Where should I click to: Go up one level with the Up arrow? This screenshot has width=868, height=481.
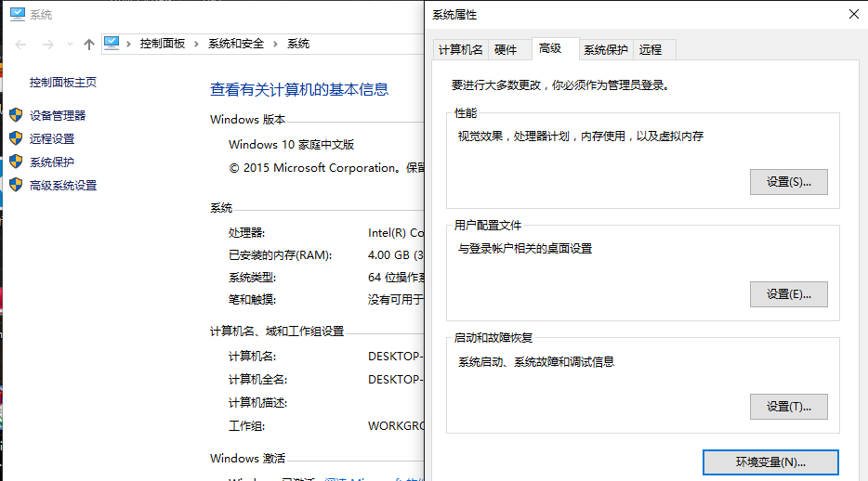click(x=88, y=45)
